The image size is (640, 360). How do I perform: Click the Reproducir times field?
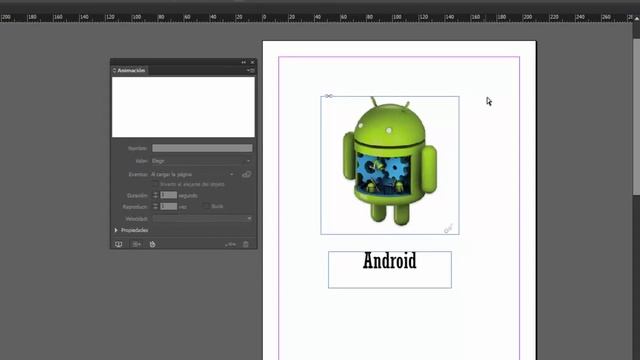pos(169,207)
